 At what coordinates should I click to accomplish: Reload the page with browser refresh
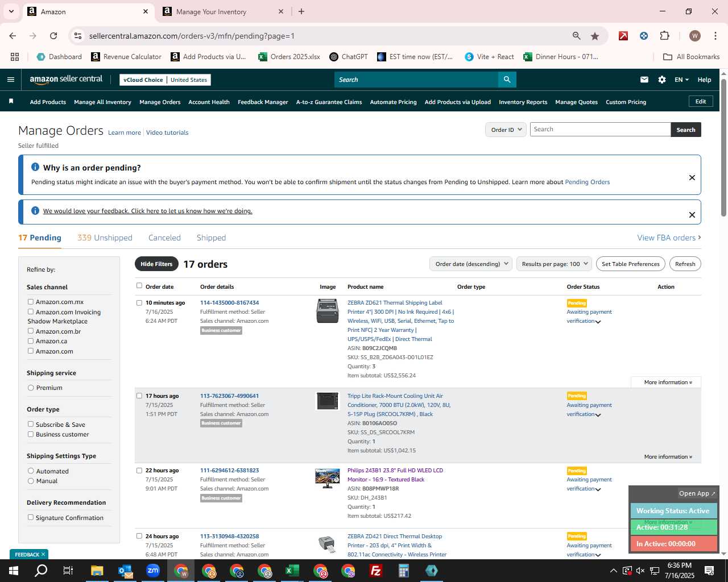53,36
